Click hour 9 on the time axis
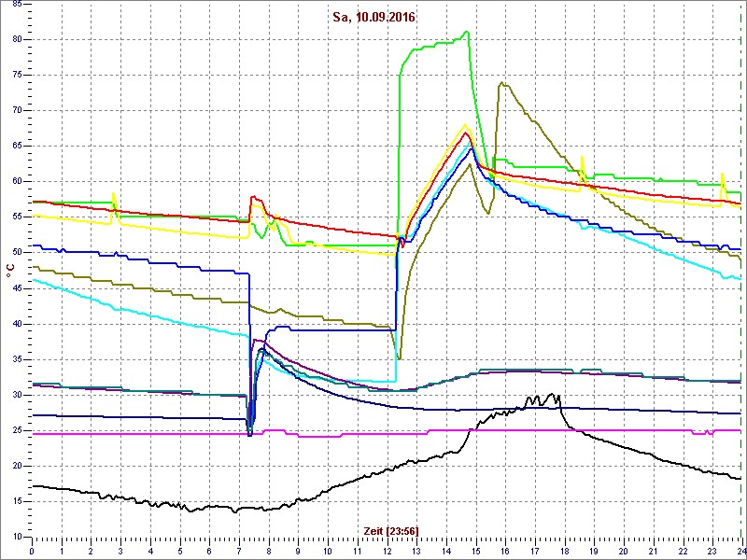Screen dimensions: 747x560 (x=298, y=551)
